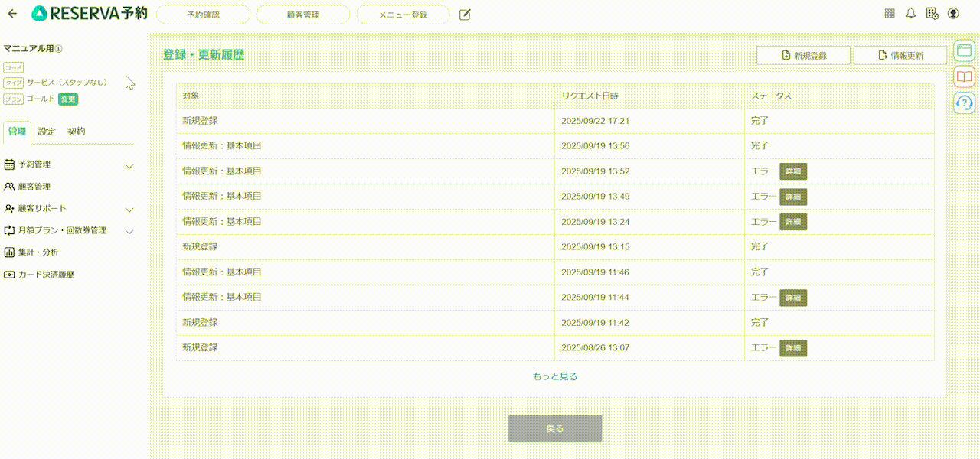Open 詳細 for the 2025/08/26 error row
The height and width of the screenshot is (459, 980).
tap(793, 348)
